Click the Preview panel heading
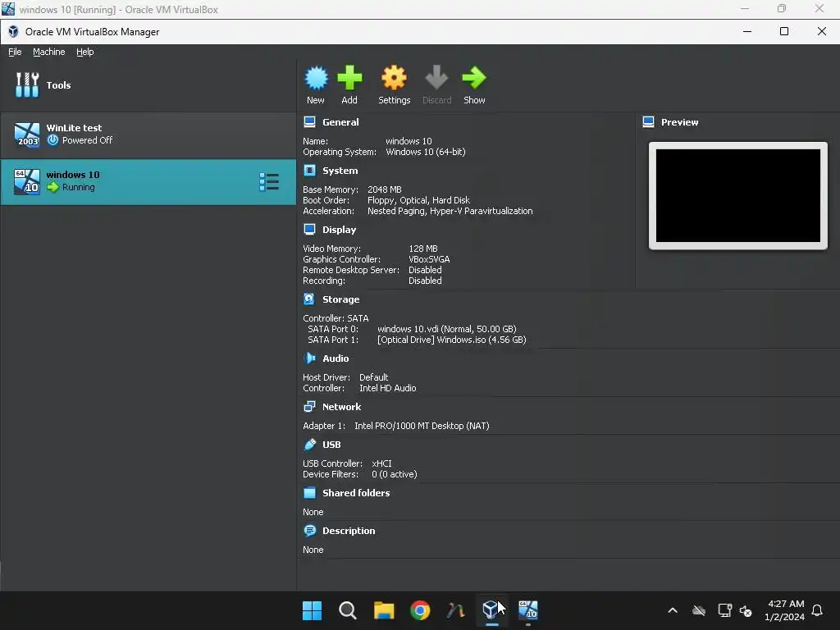840x630 pixels. (679, 122)
